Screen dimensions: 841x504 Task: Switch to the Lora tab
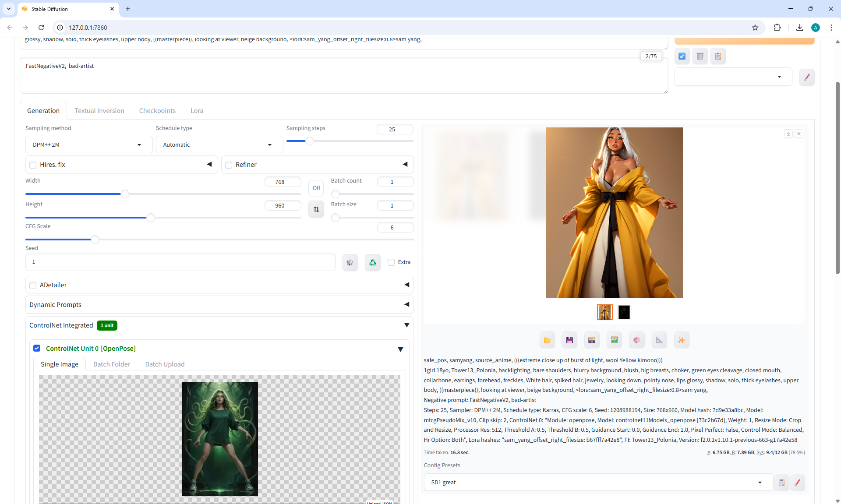pyautogui.click(x=197, y=111)
